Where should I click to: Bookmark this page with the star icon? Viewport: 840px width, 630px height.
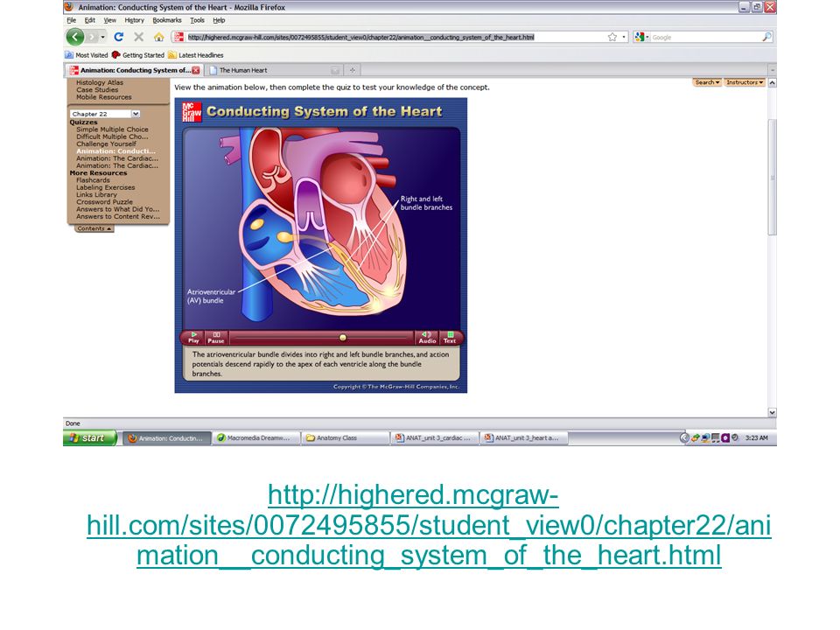point(612,37)
